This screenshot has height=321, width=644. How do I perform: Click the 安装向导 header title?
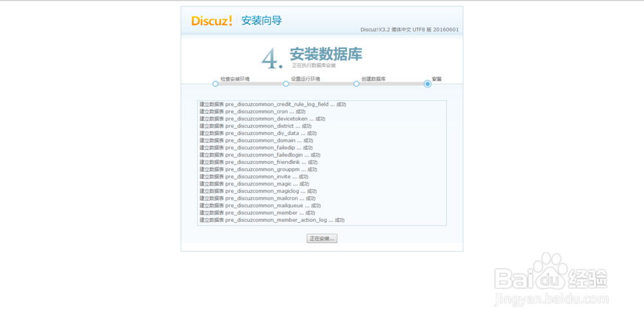261,21
